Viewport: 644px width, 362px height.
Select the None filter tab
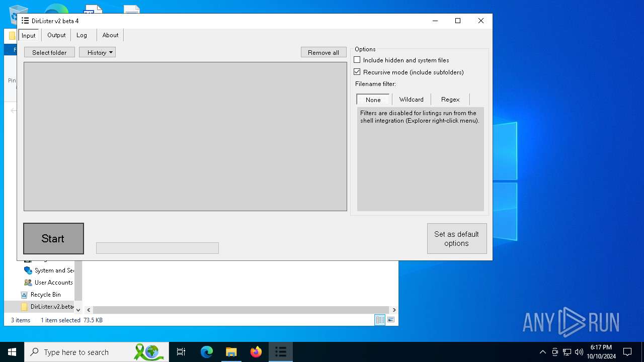(373, 100)
